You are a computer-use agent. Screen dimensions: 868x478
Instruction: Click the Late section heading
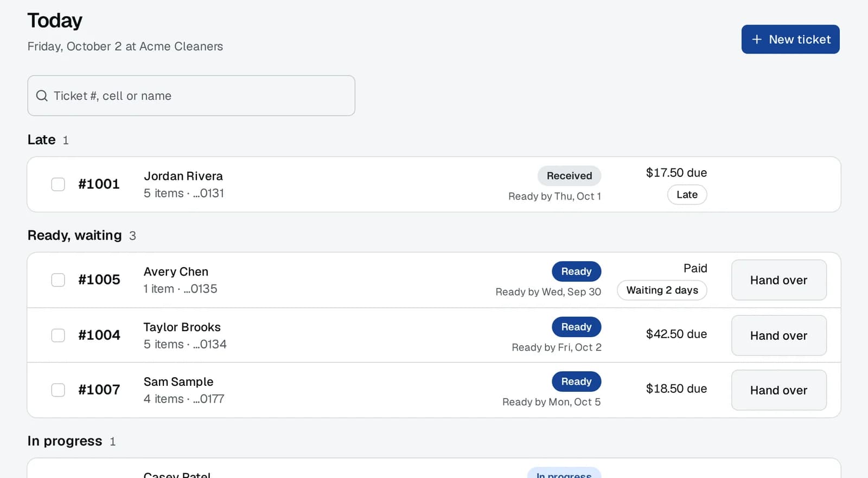(x=42, y=140)
